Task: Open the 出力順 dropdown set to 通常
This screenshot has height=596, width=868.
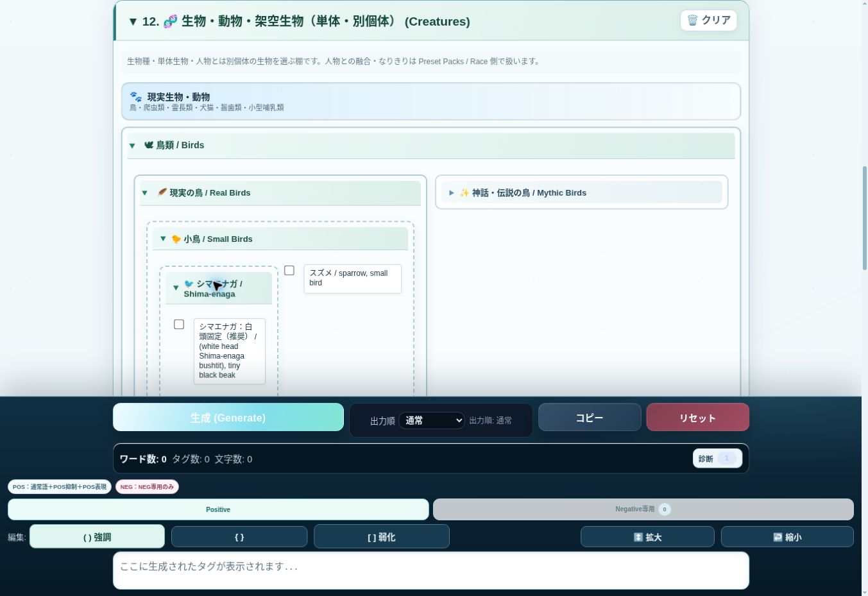Action: [x=432, y=420]
